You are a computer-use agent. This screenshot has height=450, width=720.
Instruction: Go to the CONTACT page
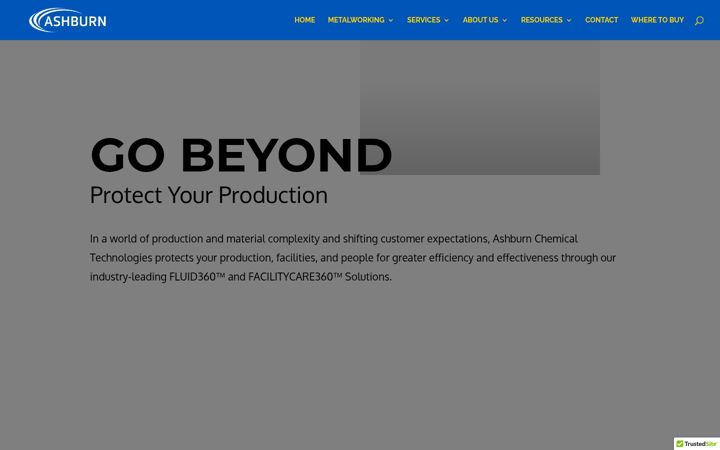[x=602, y=20]
